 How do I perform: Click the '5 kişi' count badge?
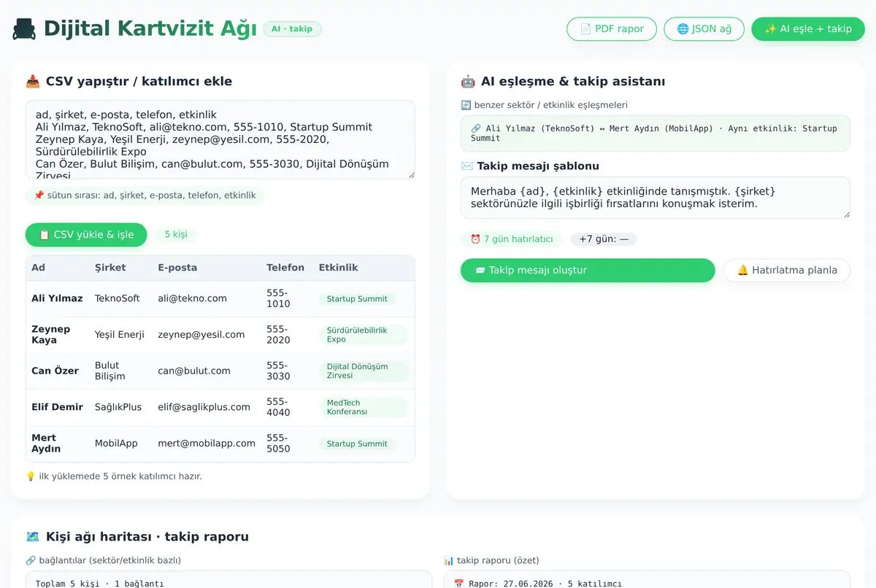pyautogui.click(x=176, y=235)
